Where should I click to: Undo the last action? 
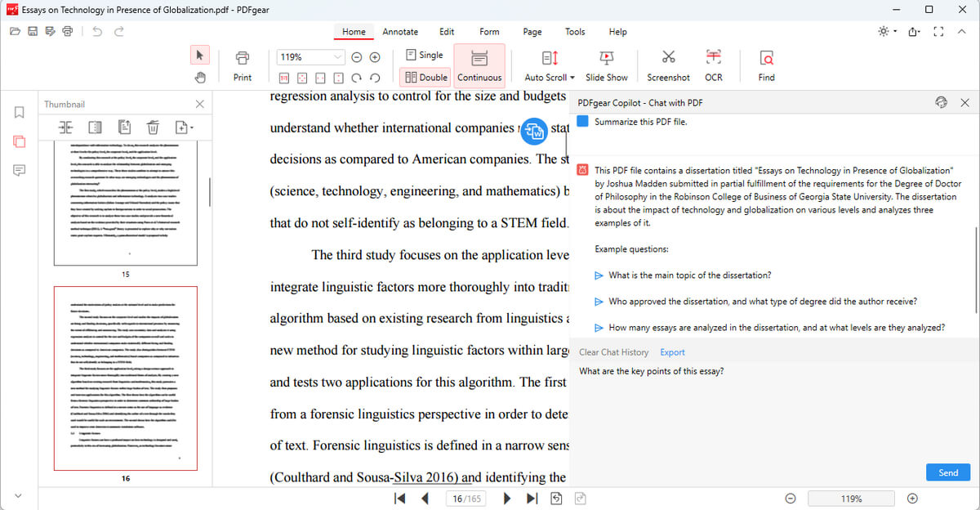[96, 31]
